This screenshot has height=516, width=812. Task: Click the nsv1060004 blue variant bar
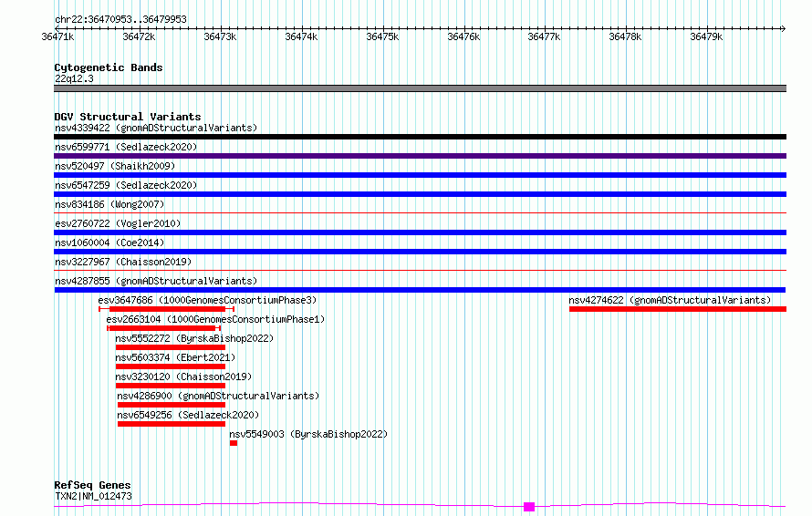pos(420,252)
